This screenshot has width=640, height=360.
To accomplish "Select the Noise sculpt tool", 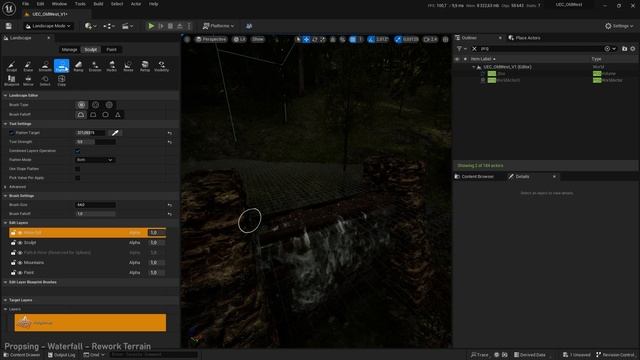I will pos(128,66).
